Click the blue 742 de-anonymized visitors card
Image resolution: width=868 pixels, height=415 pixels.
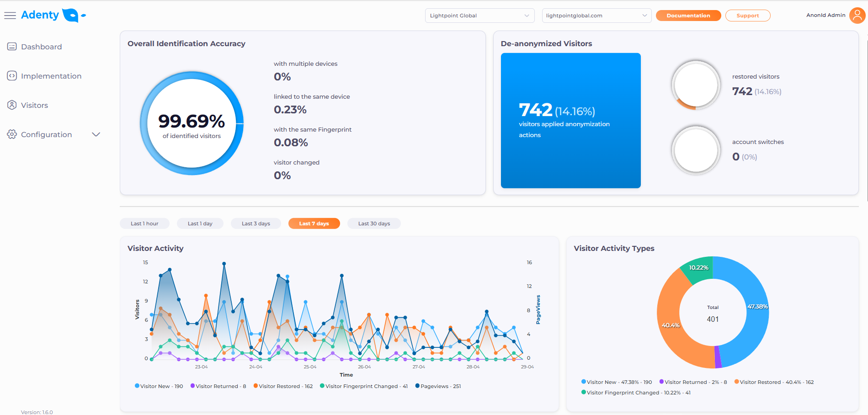pyautogui.click(x=570, y=120)
